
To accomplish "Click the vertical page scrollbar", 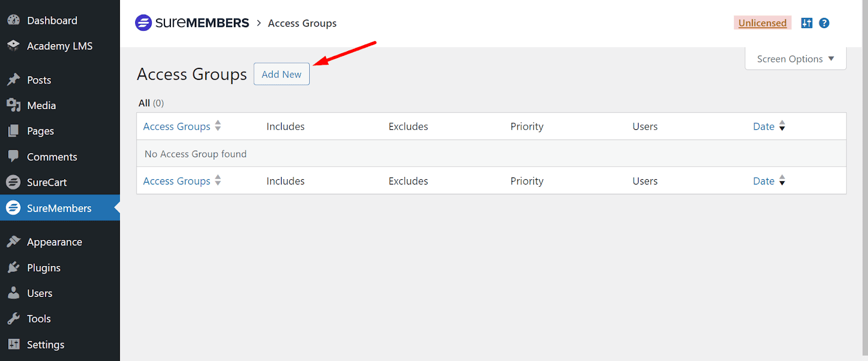I will (865, 179).
